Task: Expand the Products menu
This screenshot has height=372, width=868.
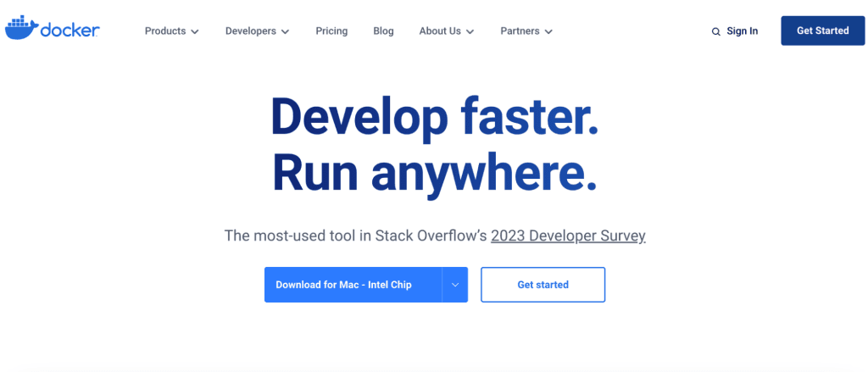Action: point(171,31)
